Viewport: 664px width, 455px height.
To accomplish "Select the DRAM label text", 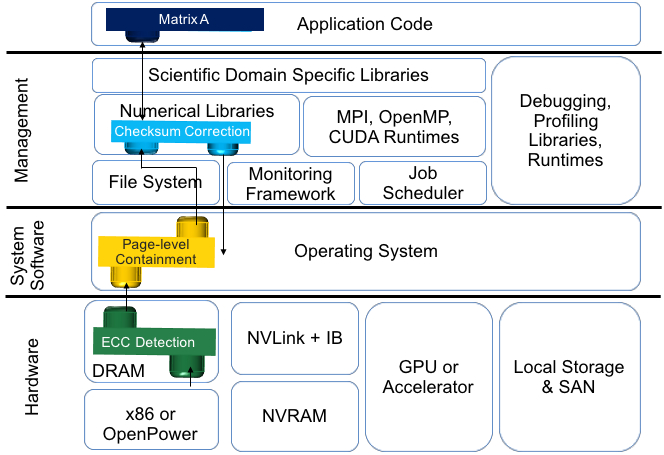I will tap(120, 370).
